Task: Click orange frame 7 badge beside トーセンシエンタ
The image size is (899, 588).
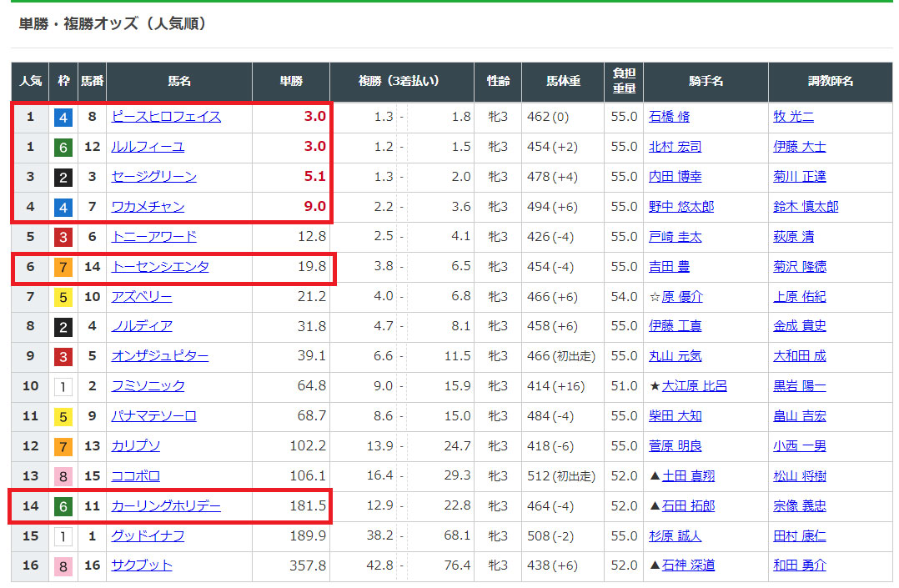Action: pyautogui.click(x=63, y=267)
